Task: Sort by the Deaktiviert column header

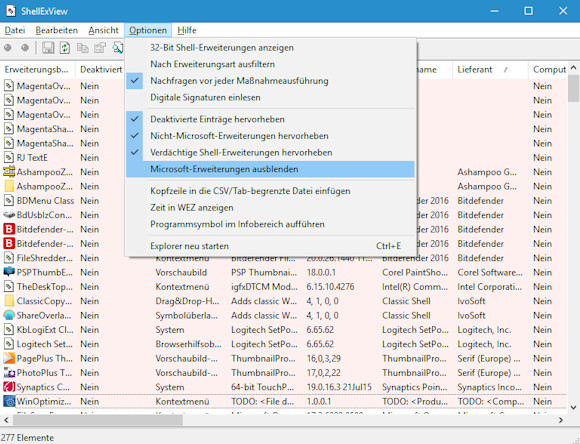Action: tap(101, 70)
